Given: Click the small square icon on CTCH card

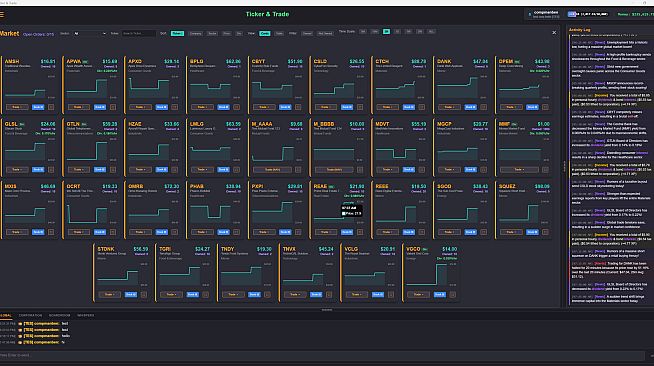Looking at the screenshot, I should (421, 107).
